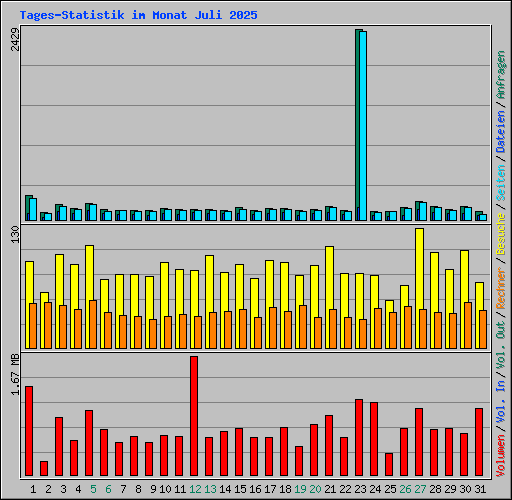Click the cyan Seiten bar for day 1
Screen dimensions: 512x500
(x=33, y=209)
